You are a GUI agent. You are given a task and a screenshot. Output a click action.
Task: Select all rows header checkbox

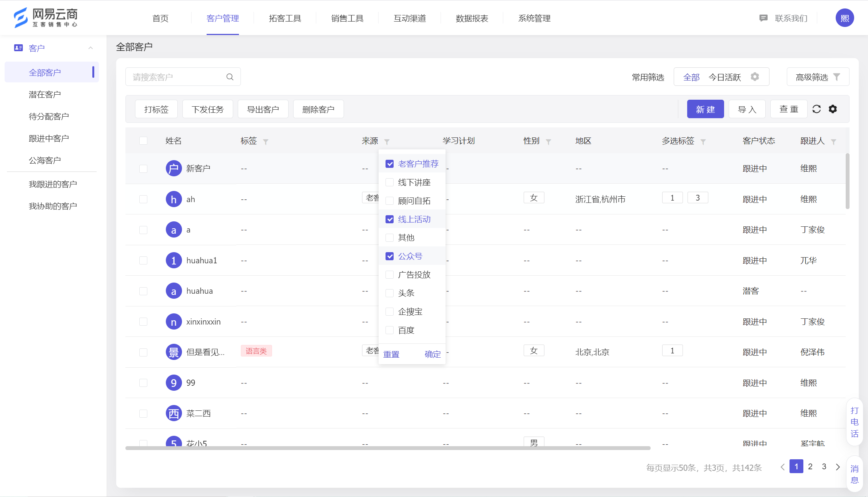pyautogui.click(x=144, y=141)
